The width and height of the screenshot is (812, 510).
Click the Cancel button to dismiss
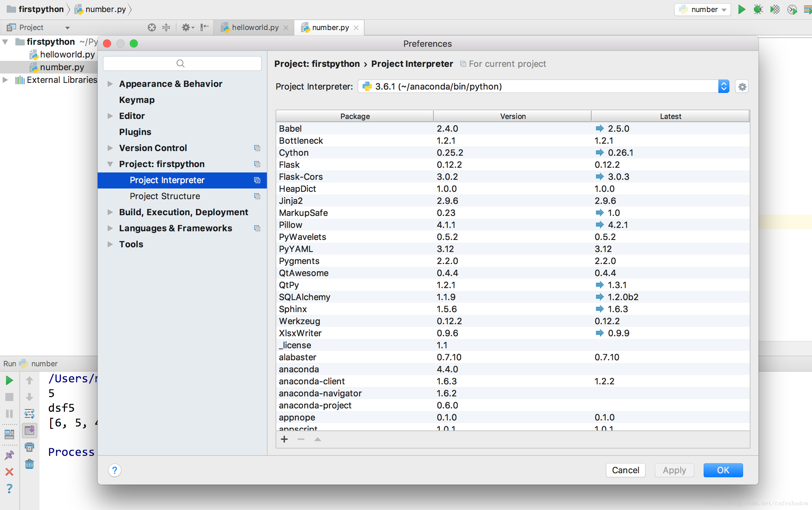pyautogui.click(x=625, y=469)
